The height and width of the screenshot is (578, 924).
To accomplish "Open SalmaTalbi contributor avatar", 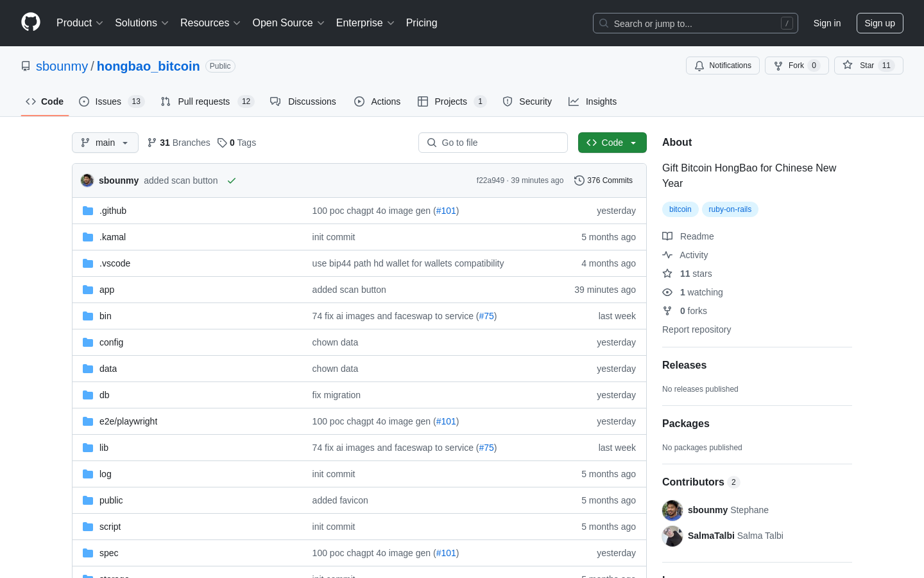I will click(x=672, y=536).
